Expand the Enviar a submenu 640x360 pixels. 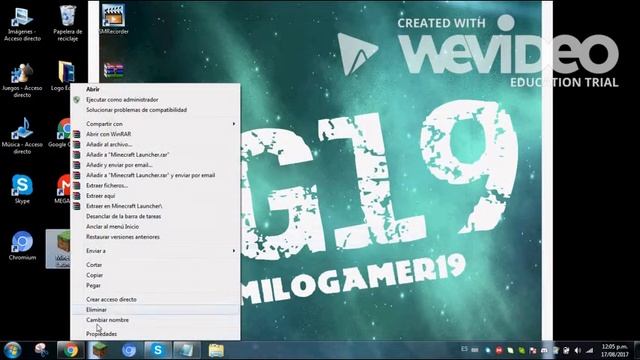(156, 251)
